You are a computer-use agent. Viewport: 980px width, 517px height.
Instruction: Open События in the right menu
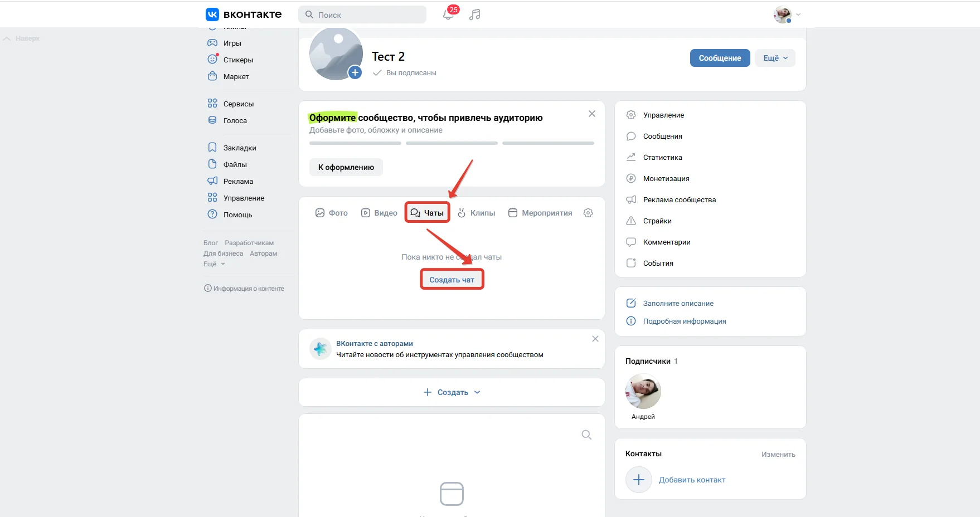(658, 263)
